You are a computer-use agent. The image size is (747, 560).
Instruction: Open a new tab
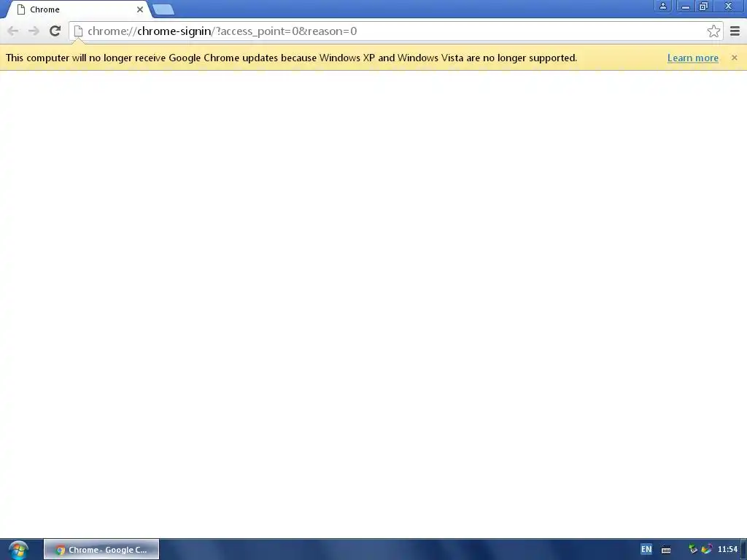[x=163, y=9]
